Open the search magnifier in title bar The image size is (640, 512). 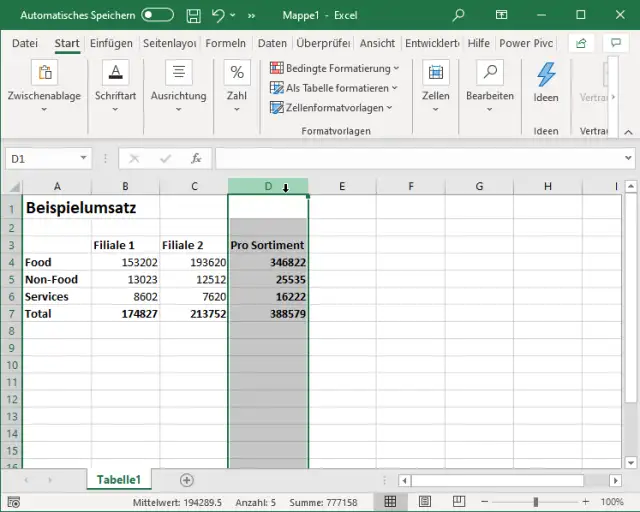tap(459, 16)
